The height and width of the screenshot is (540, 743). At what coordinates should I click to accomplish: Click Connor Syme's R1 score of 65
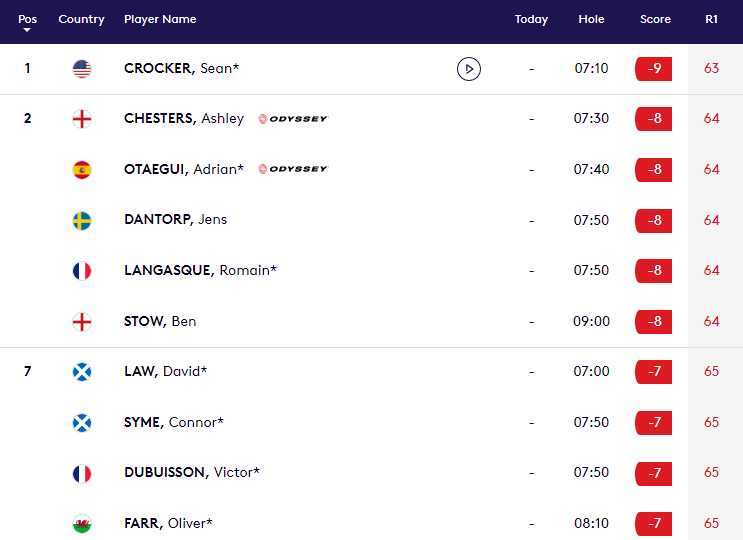click(711, 422)
